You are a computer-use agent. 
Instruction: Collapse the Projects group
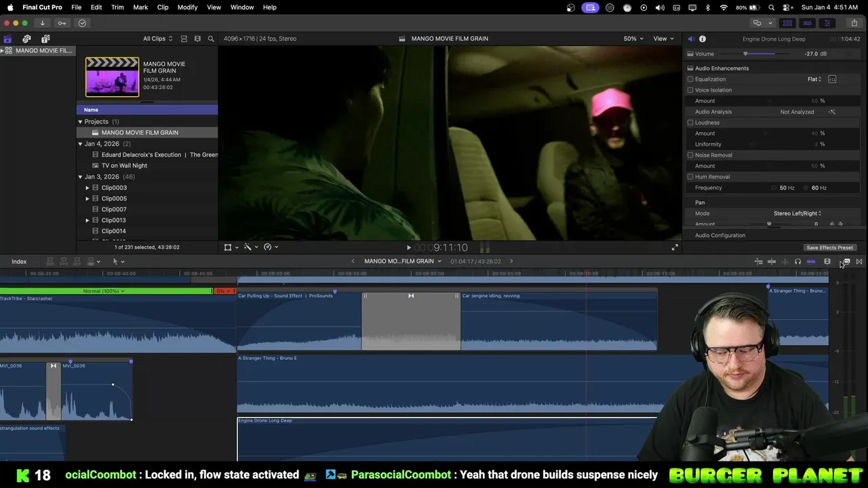click(80, 122)
